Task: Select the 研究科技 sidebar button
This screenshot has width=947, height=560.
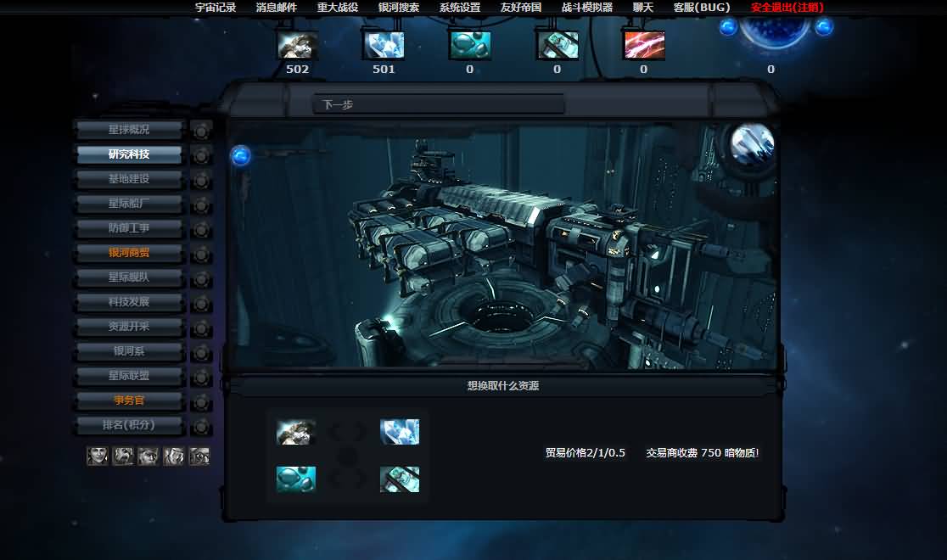Action: point(129,154)
